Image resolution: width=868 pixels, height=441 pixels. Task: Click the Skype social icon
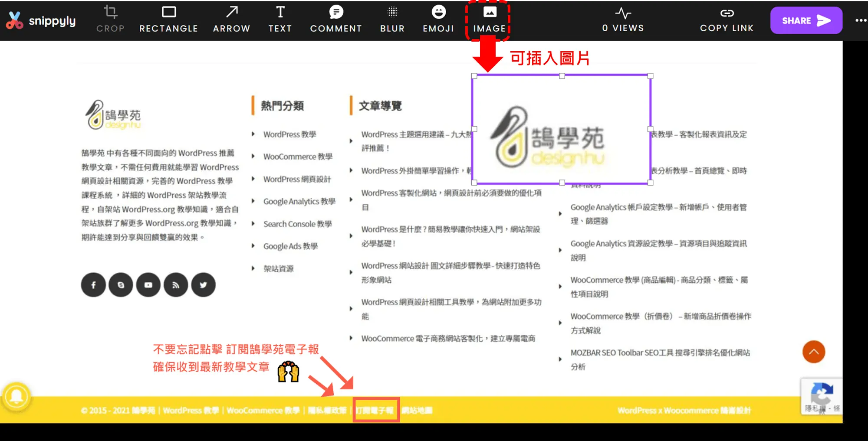121,285
